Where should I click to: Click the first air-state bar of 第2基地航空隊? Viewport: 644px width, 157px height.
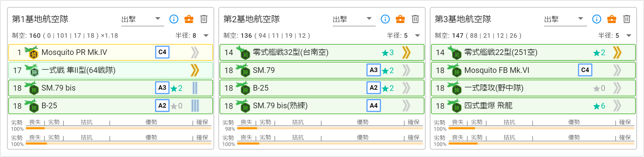pyautogui.click(x=330, y=128)
